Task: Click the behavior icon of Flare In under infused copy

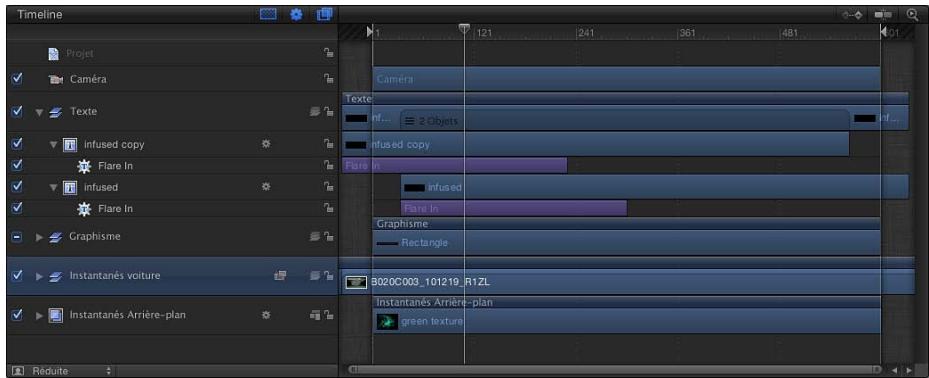Action: pos(84,166)
